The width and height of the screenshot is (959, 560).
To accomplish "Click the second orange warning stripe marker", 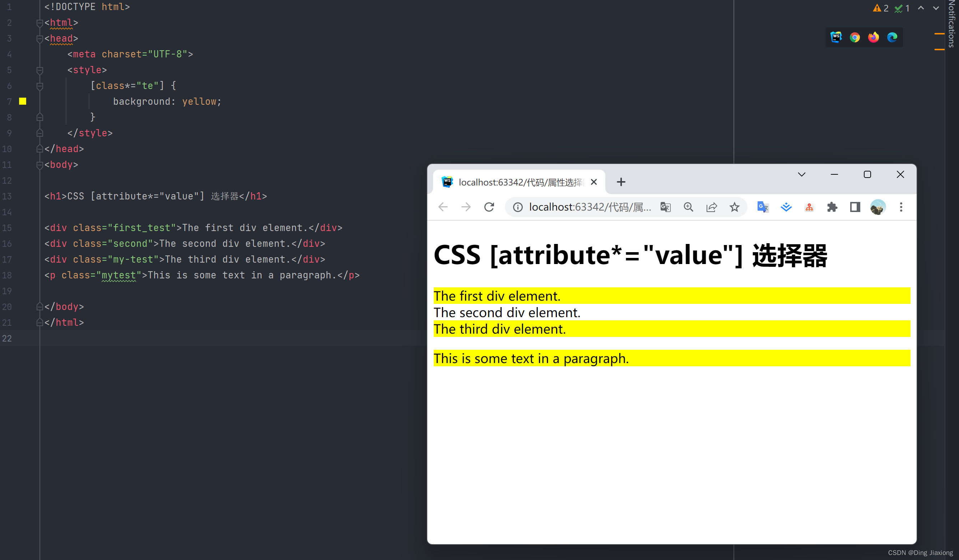I will coord(939,50).
